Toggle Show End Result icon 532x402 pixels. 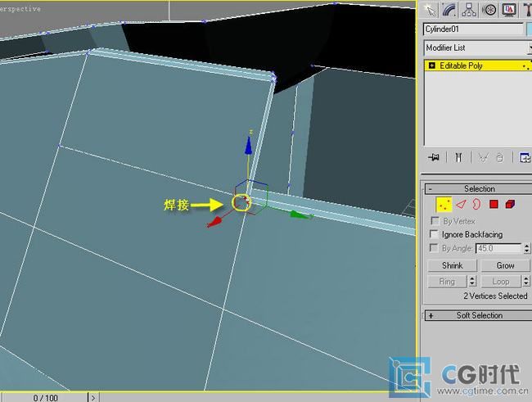click(x=458, y=157)
